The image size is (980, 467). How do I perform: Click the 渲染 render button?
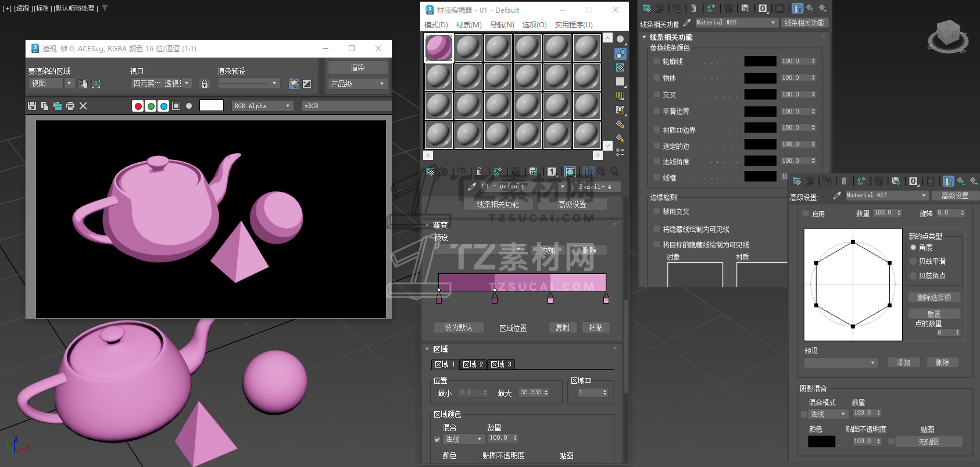pyautogui.click(x=357, y=67)
